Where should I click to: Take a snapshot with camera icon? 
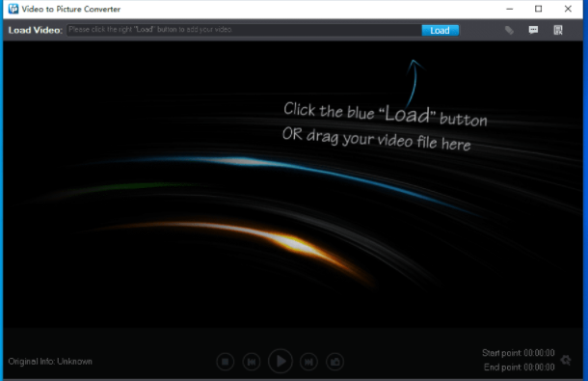[334, 362]
